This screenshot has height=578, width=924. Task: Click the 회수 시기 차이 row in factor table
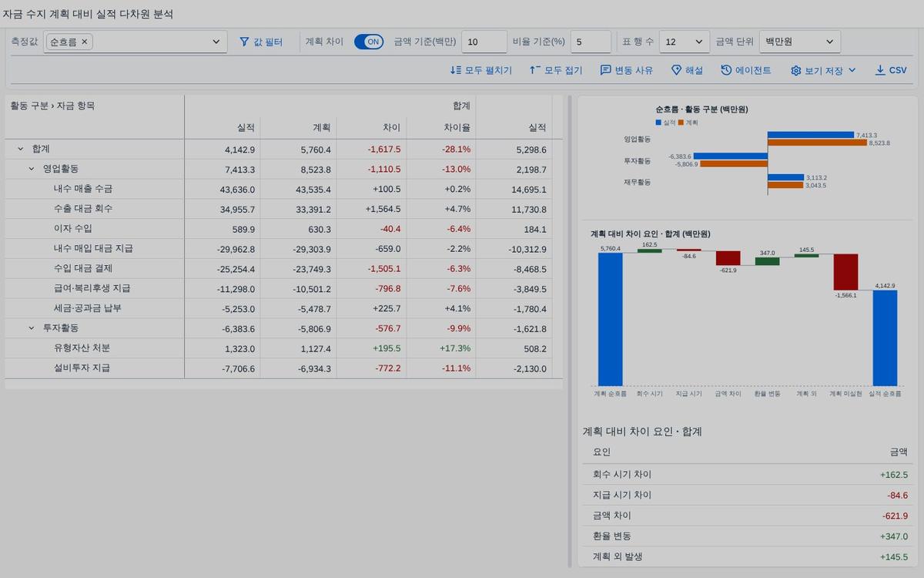746,475
